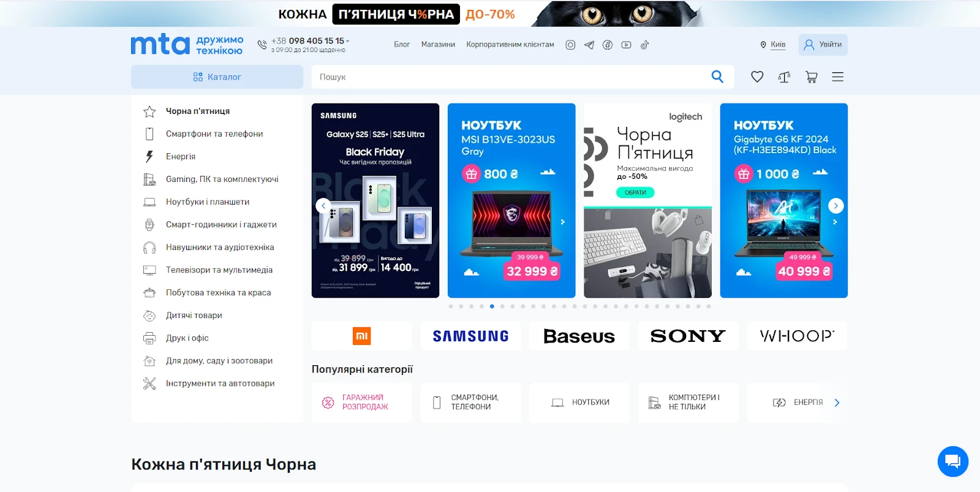Show next popular categories
Screen dimensions: 980x492
click(837, 403)
